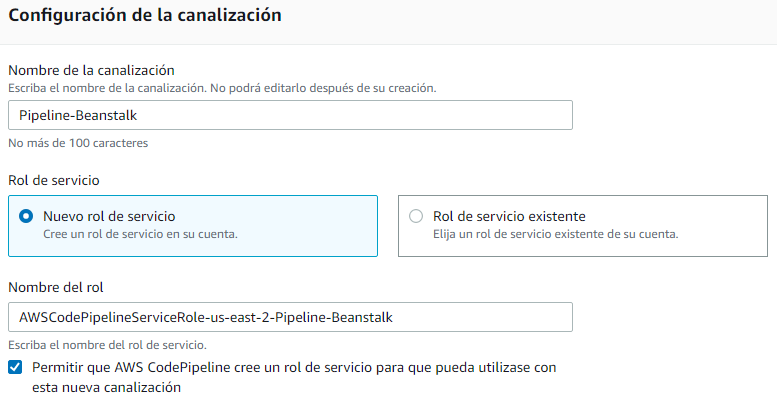Select the Nuevo rol de servicio radio button

pos(26,216)
